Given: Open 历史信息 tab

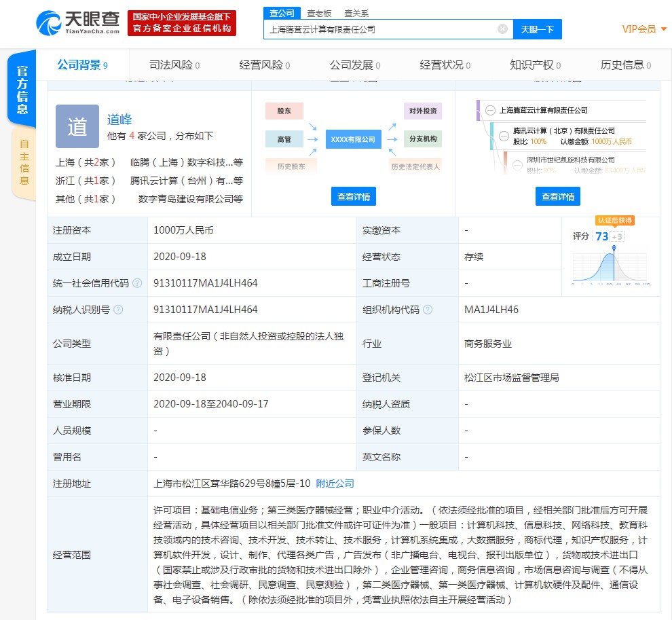Looking at the screenshot, I should [626, 65].
